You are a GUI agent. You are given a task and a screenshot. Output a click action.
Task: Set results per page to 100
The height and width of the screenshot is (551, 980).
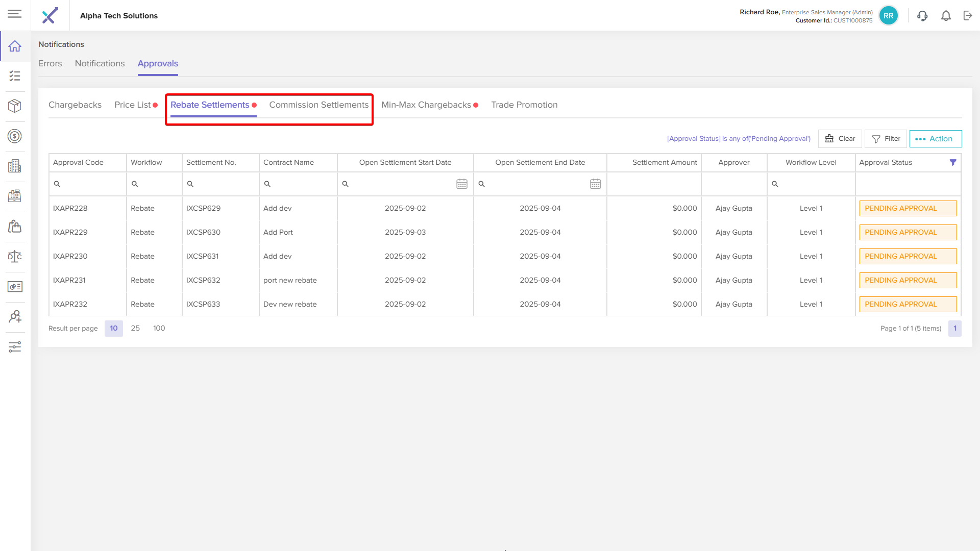tap(159, 328)
